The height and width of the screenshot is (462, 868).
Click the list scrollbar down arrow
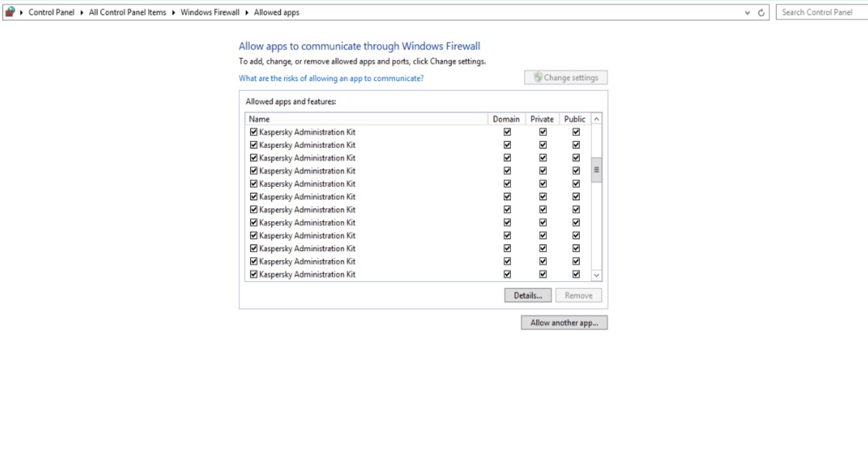click(x=596, y=275)
